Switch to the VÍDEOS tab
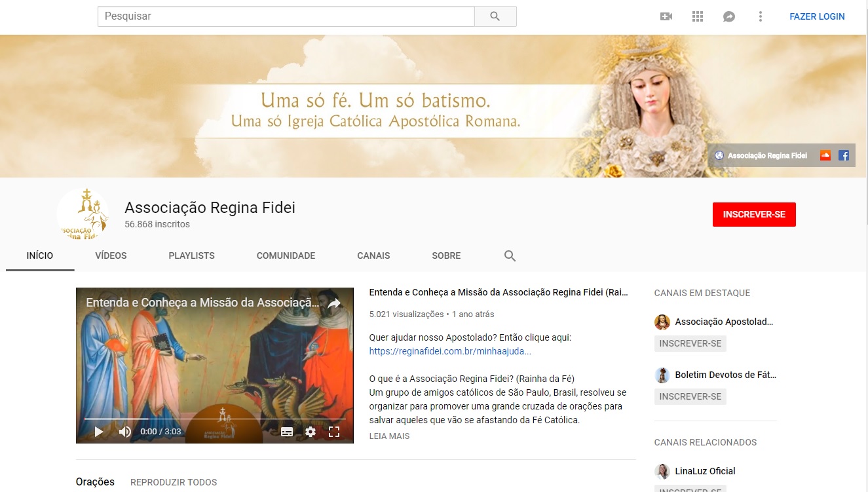This screenshot has width=868, height=492. [x=111, y=255]
